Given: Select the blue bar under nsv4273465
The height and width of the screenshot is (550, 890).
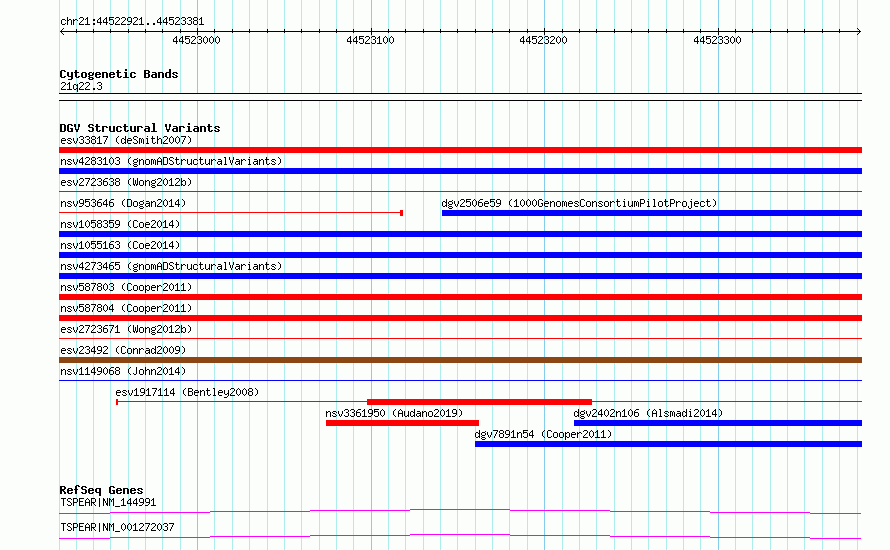Looking at the screenshot, I should (x=460, y=276).
